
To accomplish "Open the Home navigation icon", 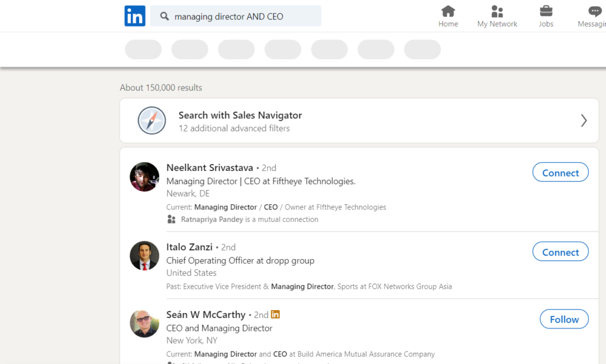I will point(448,11).
